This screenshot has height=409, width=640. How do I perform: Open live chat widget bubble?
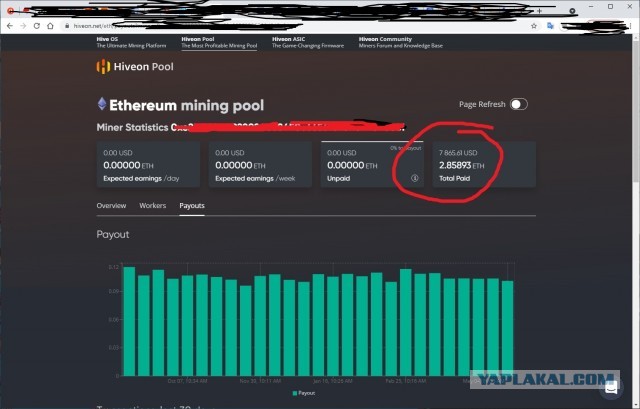(611, 387)
